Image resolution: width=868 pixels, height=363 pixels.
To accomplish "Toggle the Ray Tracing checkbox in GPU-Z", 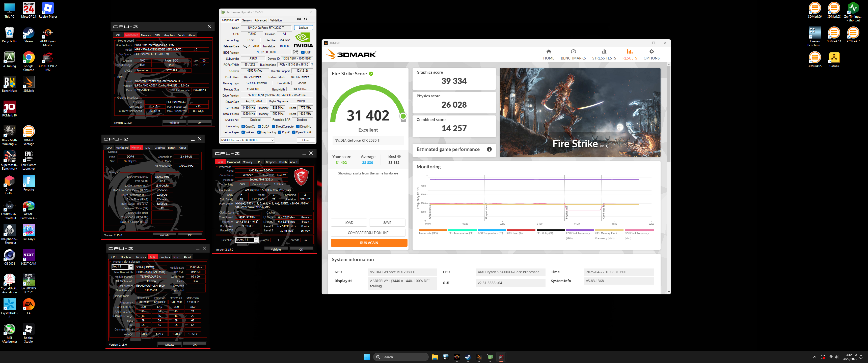I will (259, 132).
